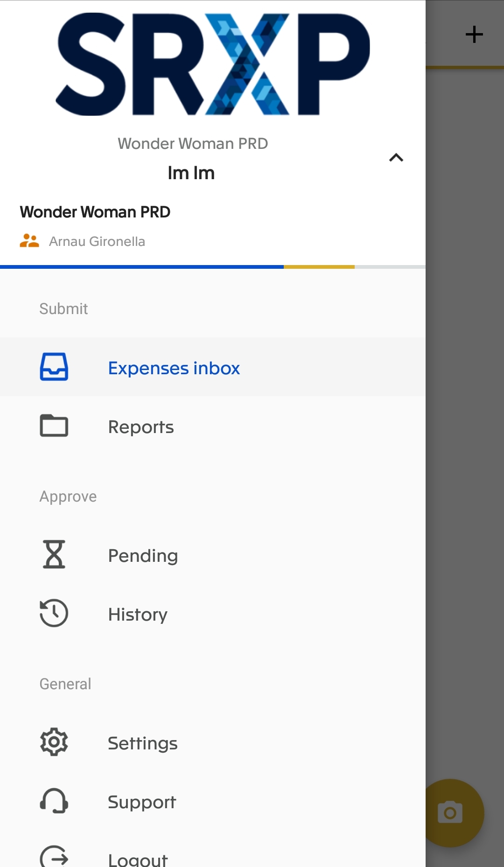
Task: Collapse the account switcher chevron
Action: point(396,158)
